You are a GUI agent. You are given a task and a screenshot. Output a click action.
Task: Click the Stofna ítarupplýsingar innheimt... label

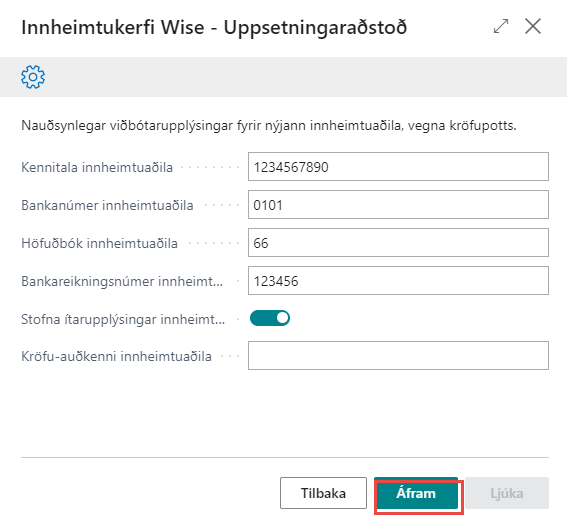click(x=123, y=319)
